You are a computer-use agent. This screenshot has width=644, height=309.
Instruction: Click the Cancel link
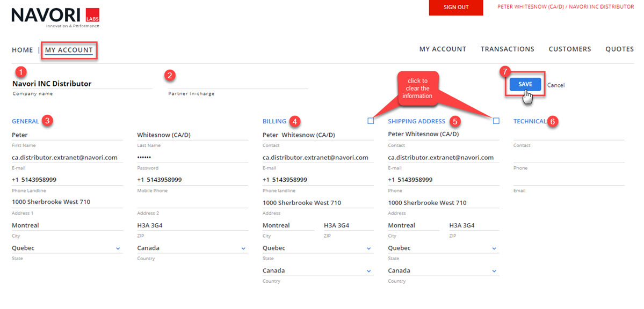click(555, 85)
